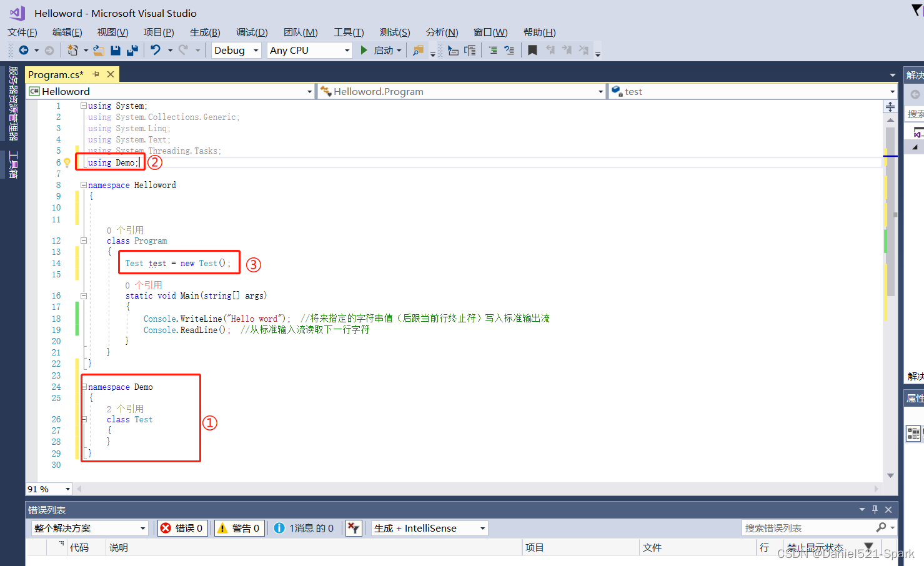Open the Team (团队) menu
Viewport: 924px width, 566px height.
tap(301, 32)
